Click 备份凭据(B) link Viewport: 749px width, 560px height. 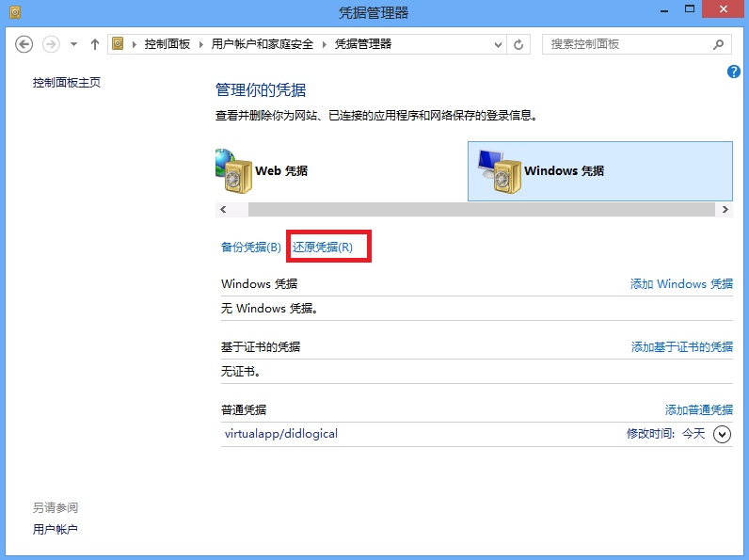click(x=251, y=247)
